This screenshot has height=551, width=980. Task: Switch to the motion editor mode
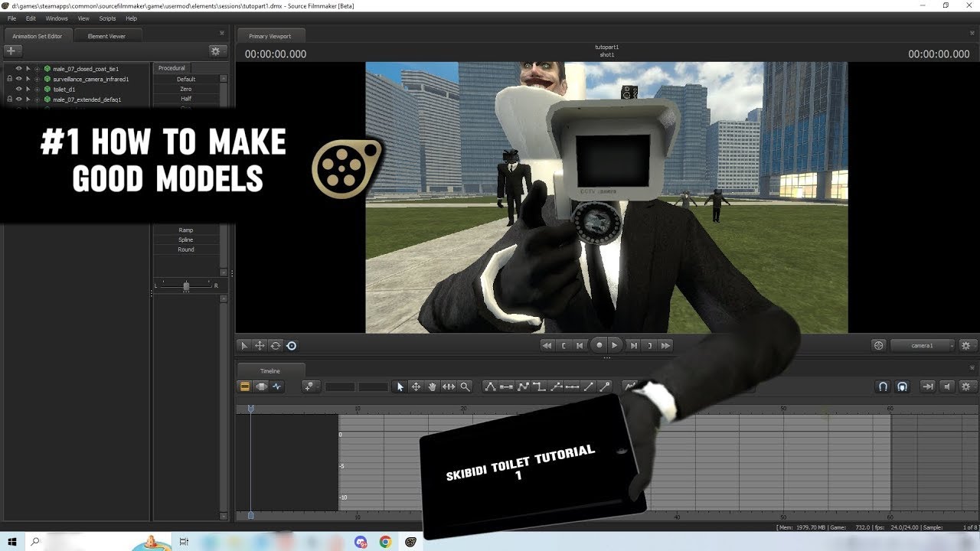(261, 387)
